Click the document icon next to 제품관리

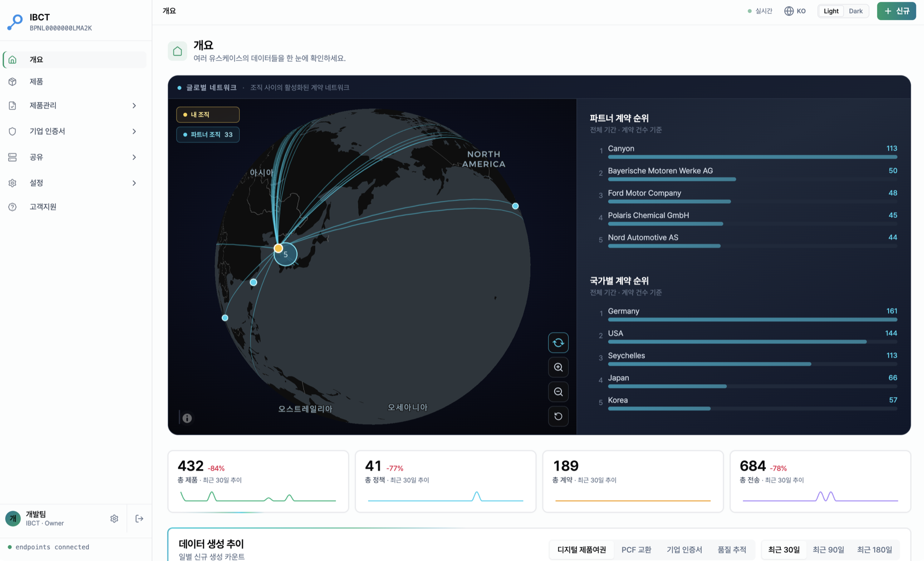tap(12, 105)
